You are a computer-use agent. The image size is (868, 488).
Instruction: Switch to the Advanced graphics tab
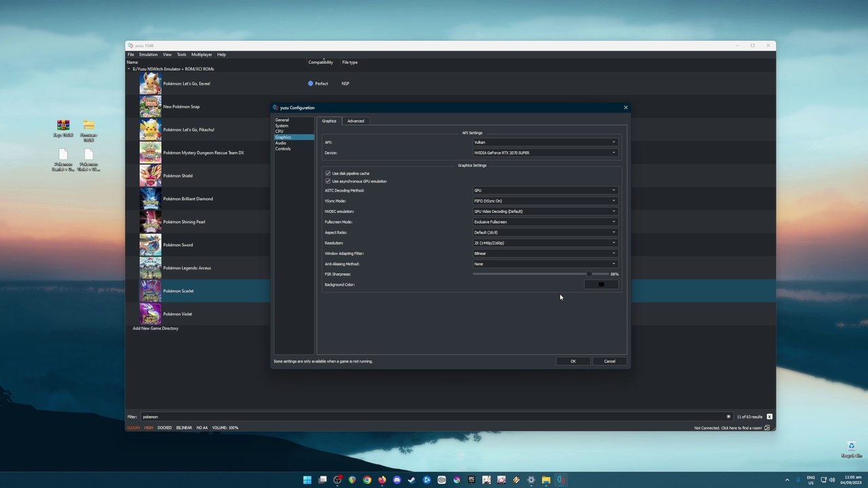355,121
